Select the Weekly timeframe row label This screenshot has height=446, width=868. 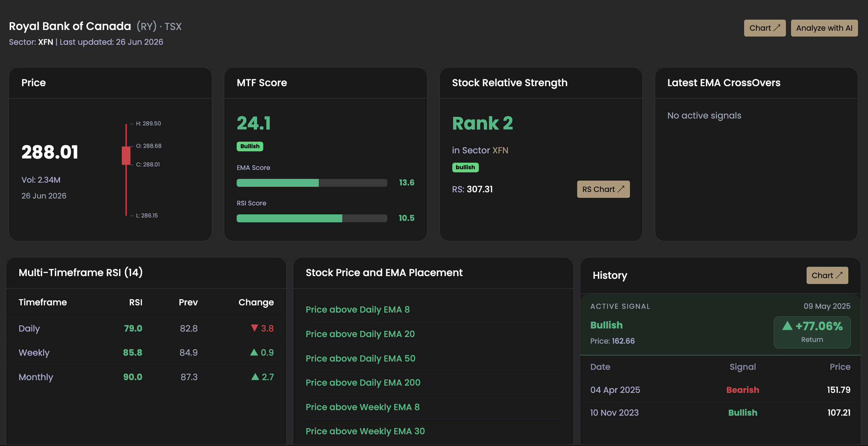[x=34, y=353]
